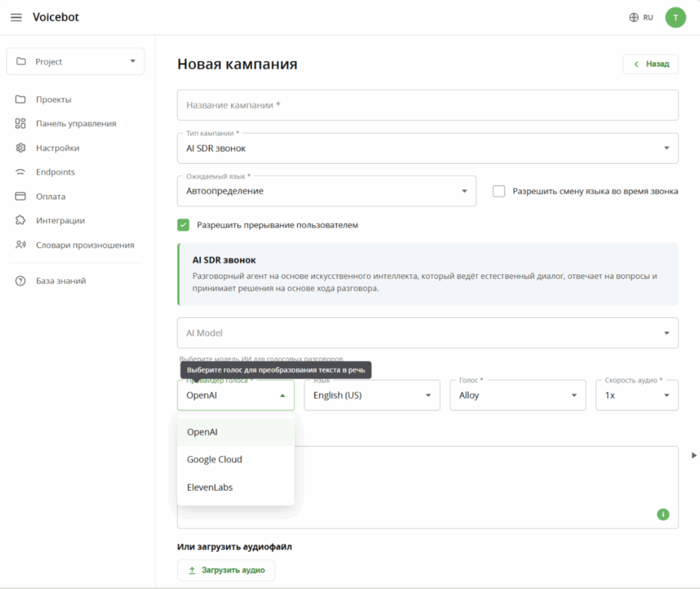Open the hamburger navigation menu
700x589 pixels.
pos(16,17)
